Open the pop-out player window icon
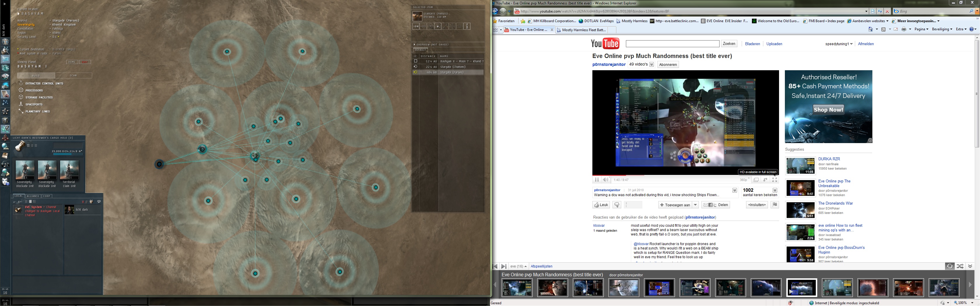 coord(756,180)
